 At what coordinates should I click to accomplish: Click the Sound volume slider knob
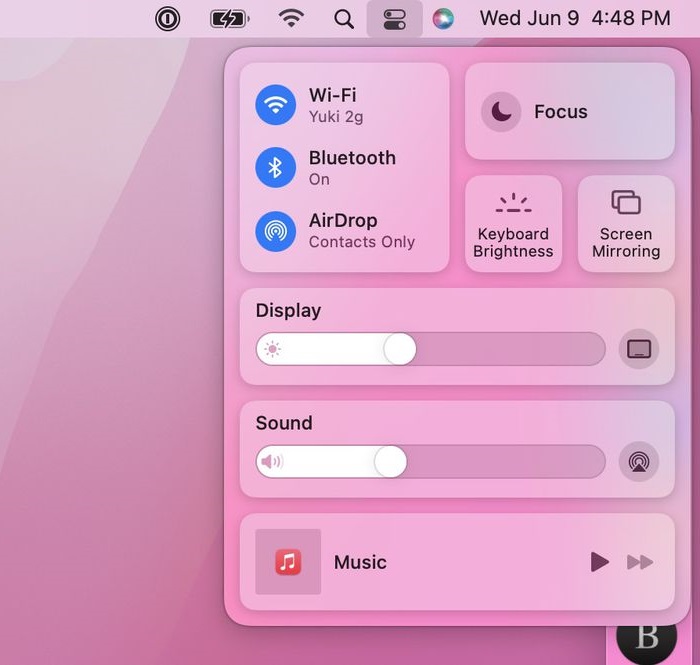pos(390,461)
